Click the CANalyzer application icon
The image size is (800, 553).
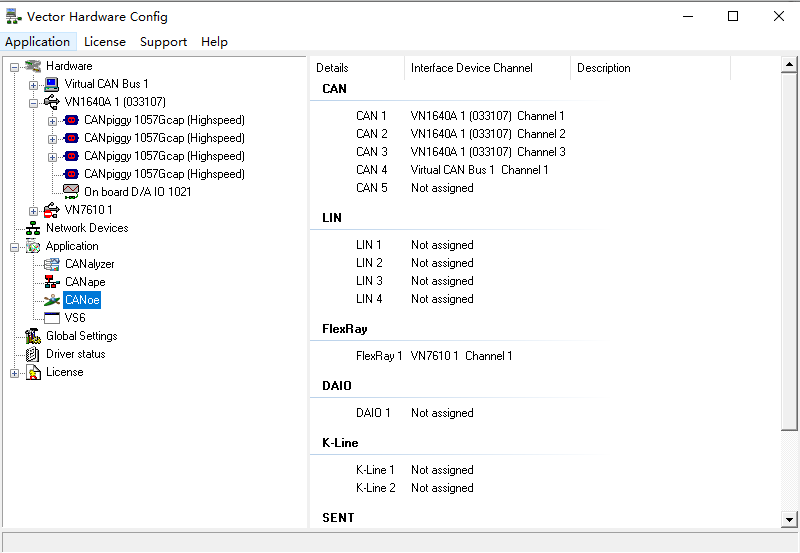[x=52, y=264]
